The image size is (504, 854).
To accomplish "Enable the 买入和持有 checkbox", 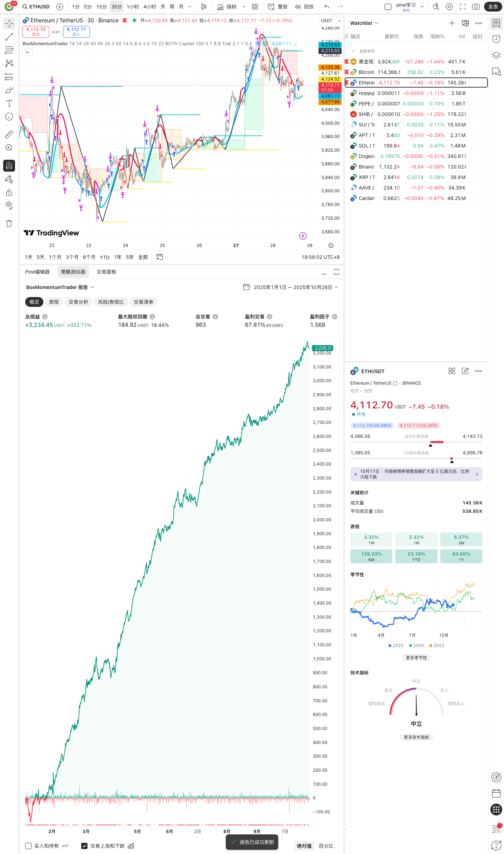I will [x=29, y=846].
